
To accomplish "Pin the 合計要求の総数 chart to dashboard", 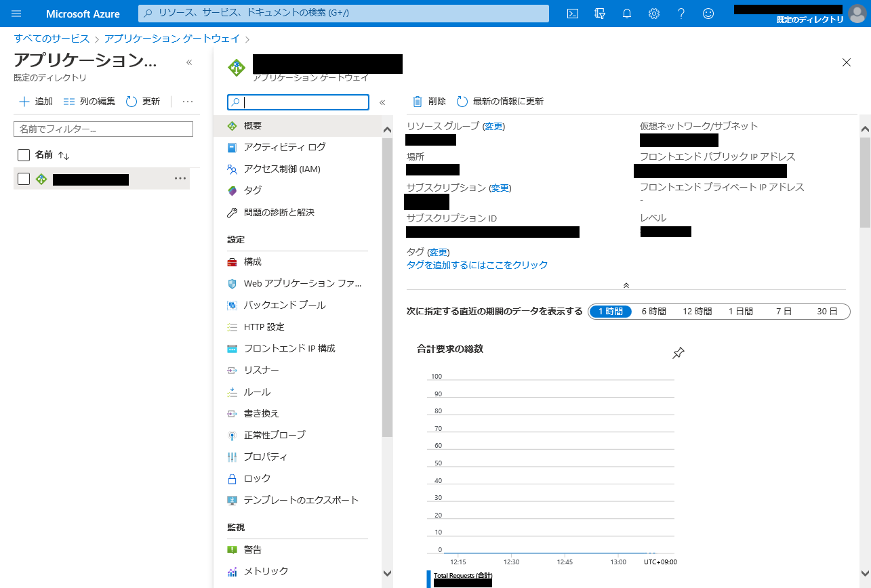I will pyautogui.click(x=678, y=353).
